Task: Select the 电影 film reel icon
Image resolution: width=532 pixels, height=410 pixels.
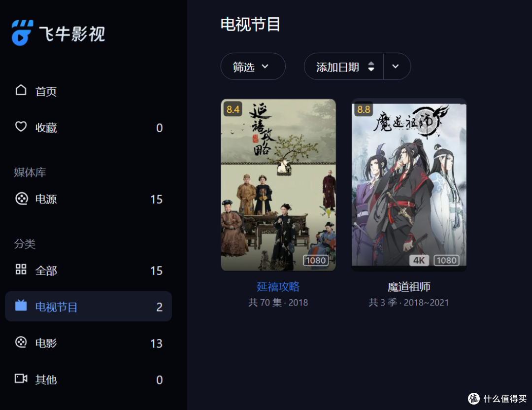Action: coord(21,342)
